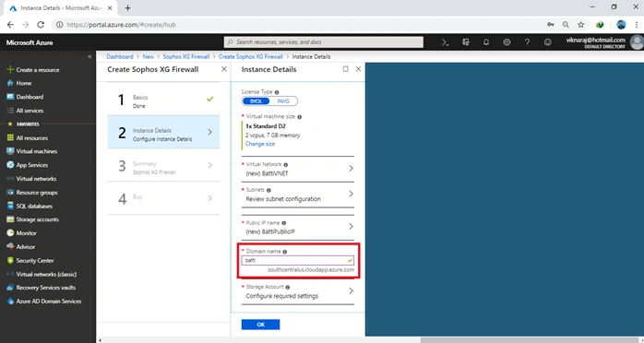Click the App Services icon
This screenshot has height=343, width=644.
(10, 165)
